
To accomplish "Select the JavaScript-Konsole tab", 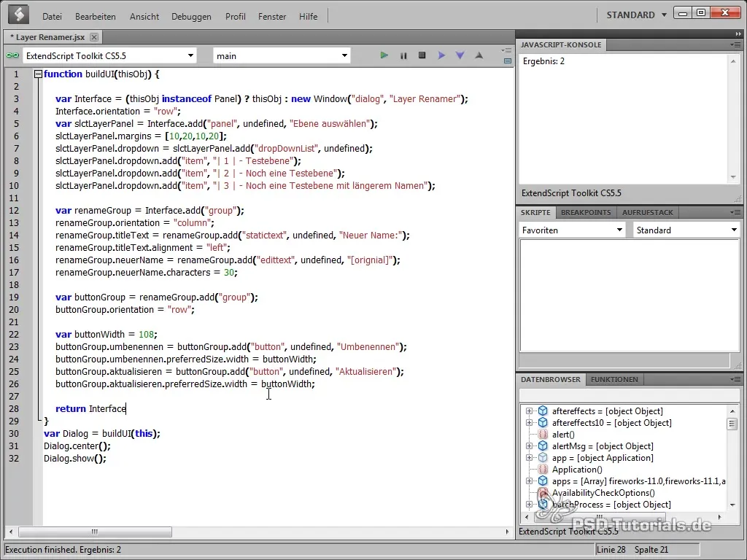I will point(561,44).
